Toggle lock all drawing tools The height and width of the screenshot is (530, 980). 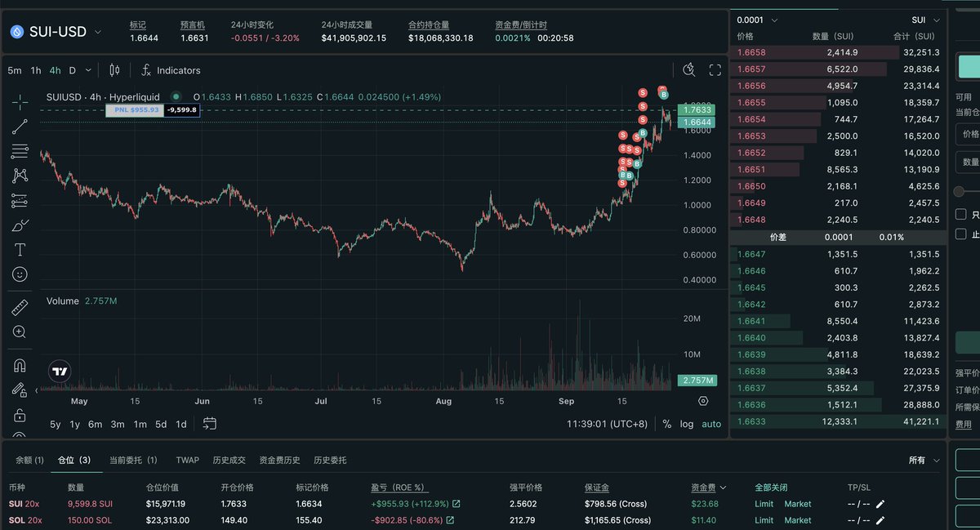(20, 415)
